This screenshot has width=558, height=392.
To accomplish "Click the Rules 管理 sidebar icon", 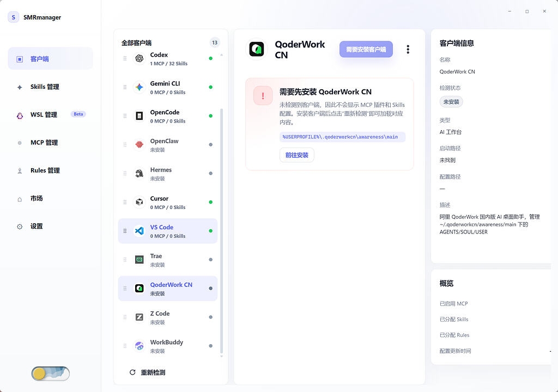I will 20,171.
